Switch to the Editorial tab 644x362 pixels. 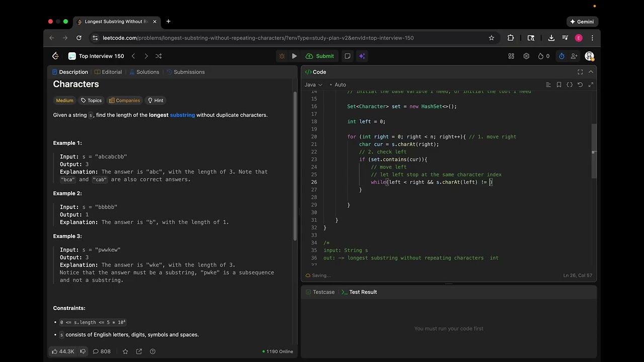point(108,72)
